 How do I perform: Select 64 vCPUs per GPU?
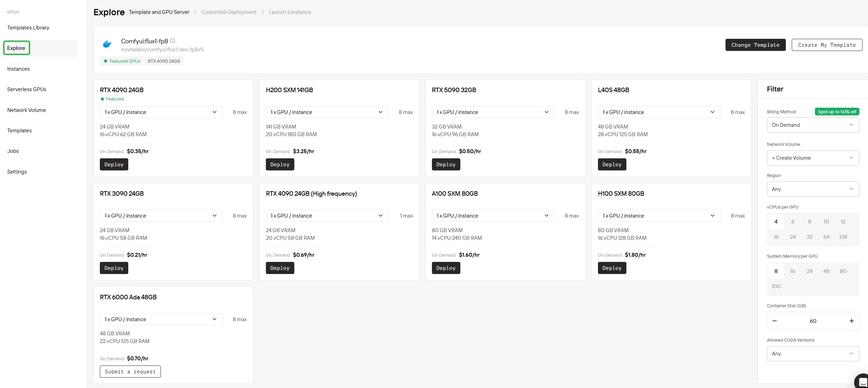coord(826,237)
